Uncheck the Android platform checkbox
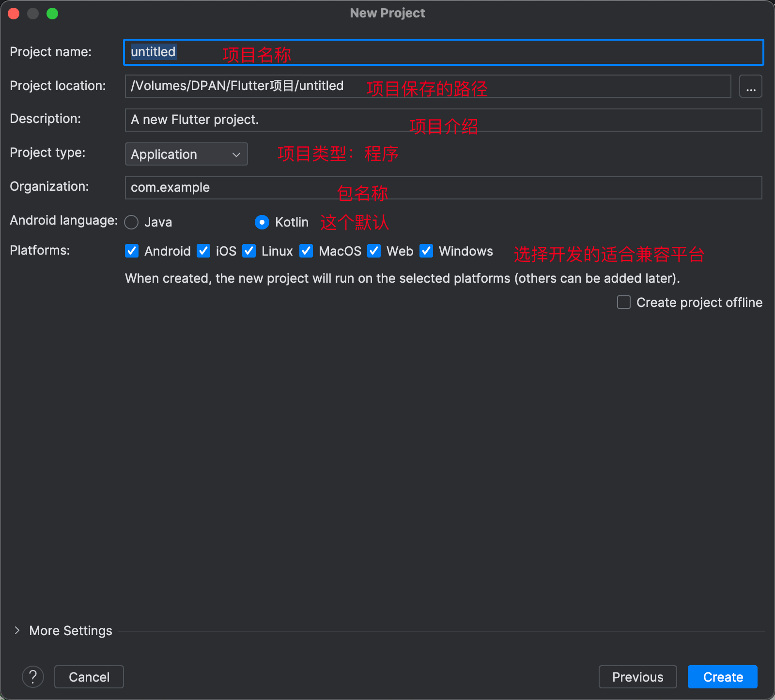Image resolution: width=775 pixels, height=700 pixels. point(132,251)
